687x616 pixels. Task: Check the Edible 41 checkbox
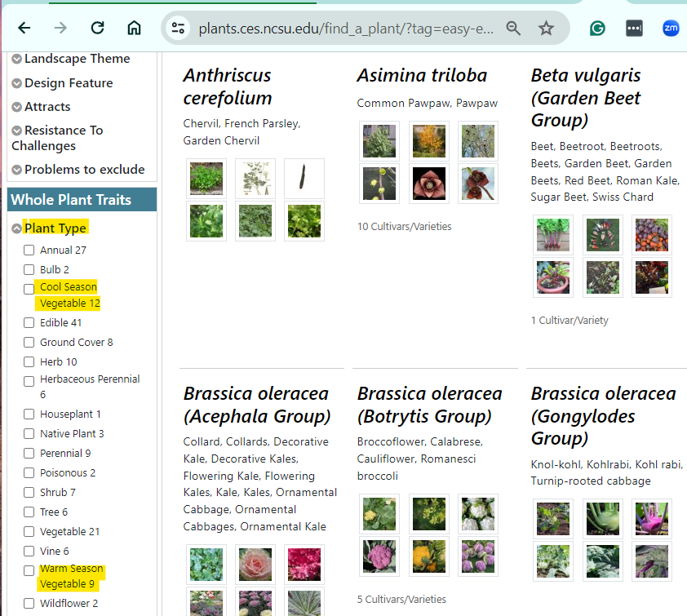(29, 322)
